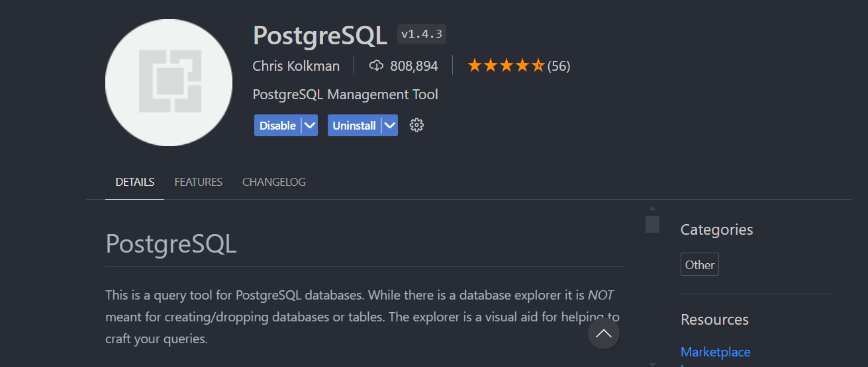Click the PostgreSQL extension title at top
Viewport: 868px width, 367px height.
(320, 36)
